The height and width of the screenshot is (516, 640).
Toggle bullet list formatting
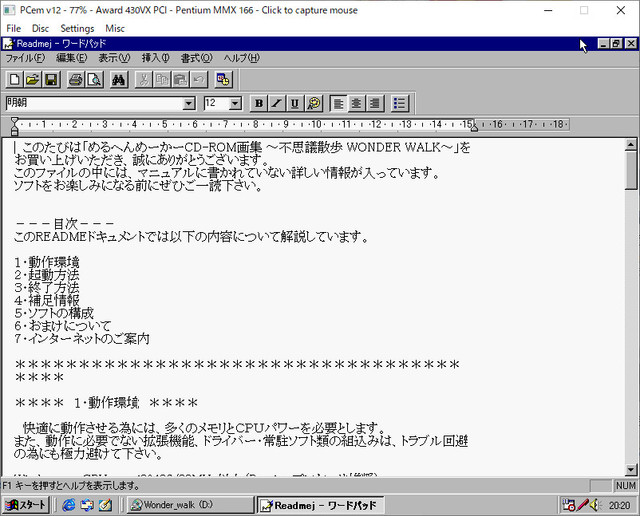tap(400, 103)
